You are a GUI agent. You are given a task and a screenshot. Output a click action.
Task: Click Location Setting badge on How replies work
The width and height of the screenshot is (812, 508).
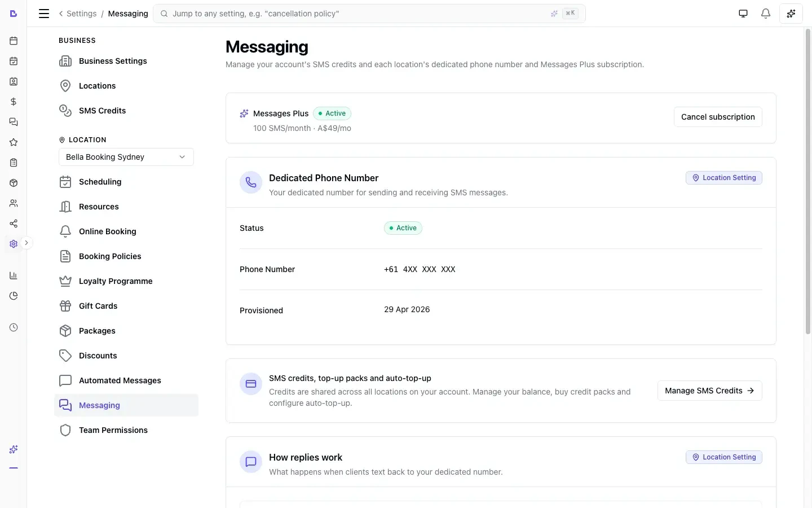pos(724,457)
